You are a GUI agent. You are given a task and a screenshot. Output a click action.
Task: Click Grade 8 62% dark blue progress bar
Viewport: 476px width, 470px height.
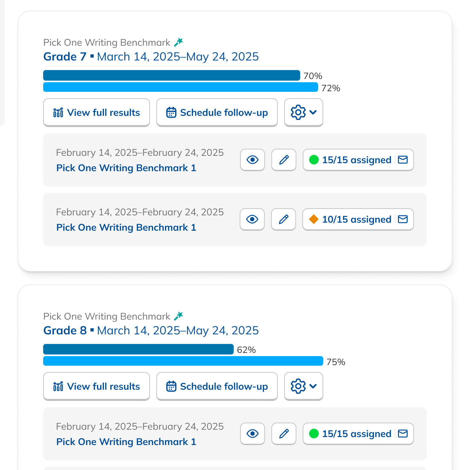point(138,349)
